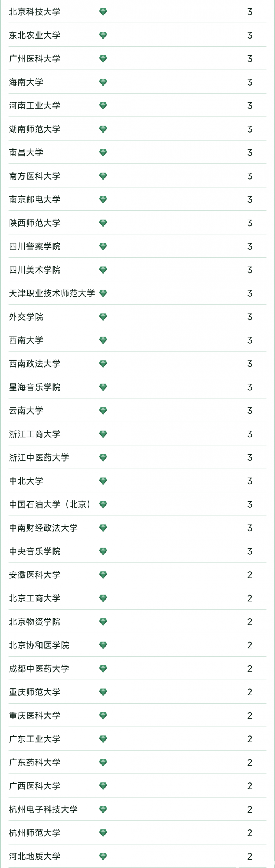275x868 pixels.
Task: Click the 中国石油大学（北京） name
Action: tap(50, 504)
